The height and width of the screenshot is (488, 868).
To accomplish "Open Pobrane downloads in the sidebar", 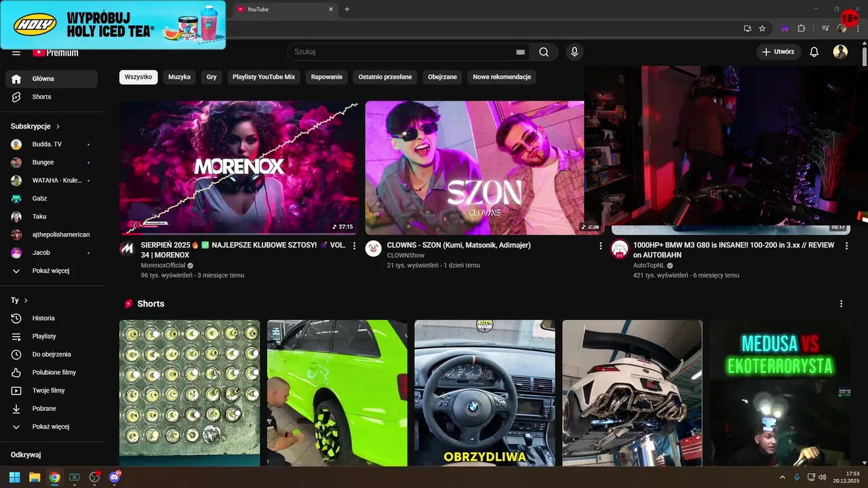I will pos(52,409).
